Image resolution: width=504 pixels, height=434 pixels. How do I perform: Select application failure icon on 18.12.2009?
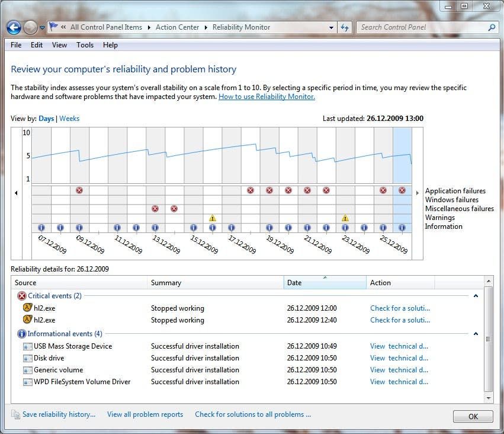[x=251, y=190]
